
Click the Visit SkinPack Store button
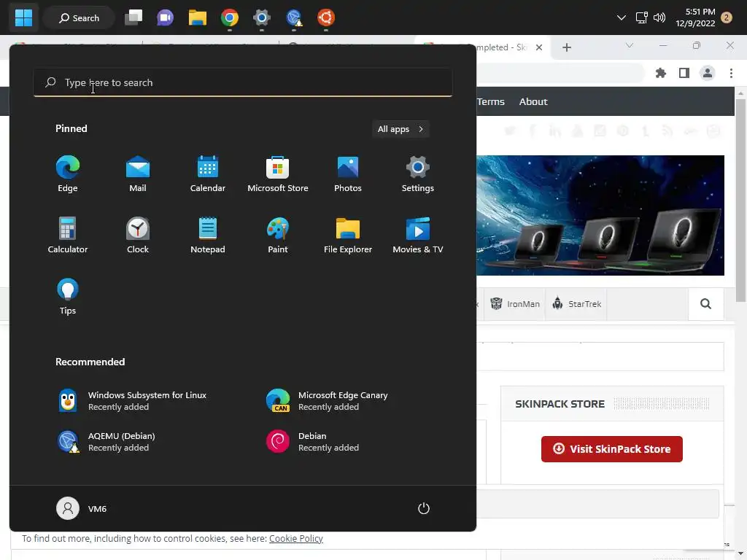(x=612, y=449)
